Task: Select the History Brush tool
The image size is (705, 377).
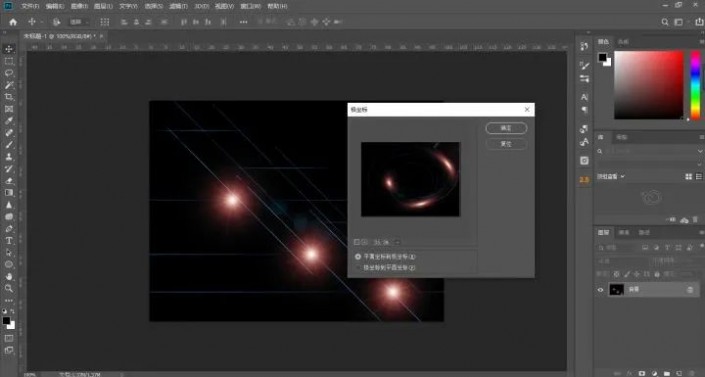Action: (9, 169)
